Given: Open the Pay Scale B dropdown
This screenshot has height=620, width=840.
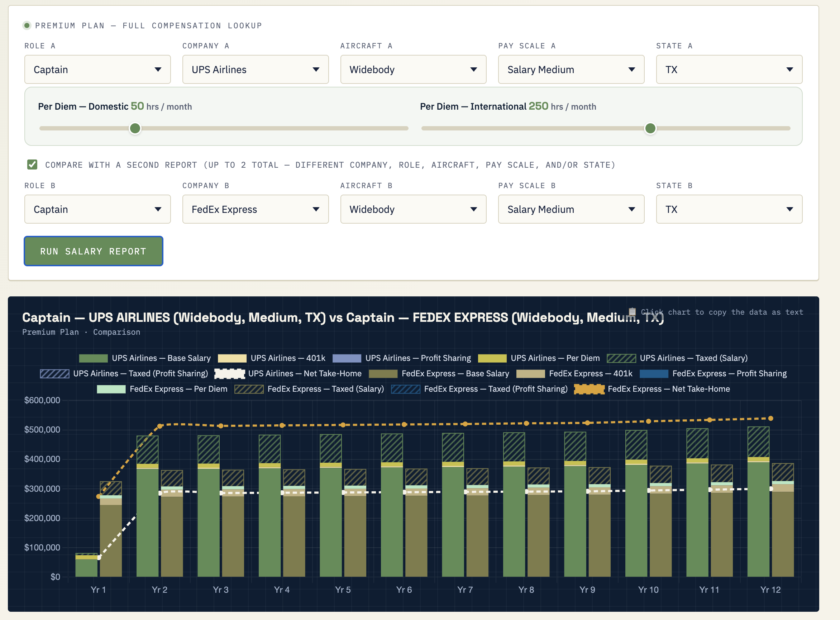Looking at the screenshot, I should point(571,209).
